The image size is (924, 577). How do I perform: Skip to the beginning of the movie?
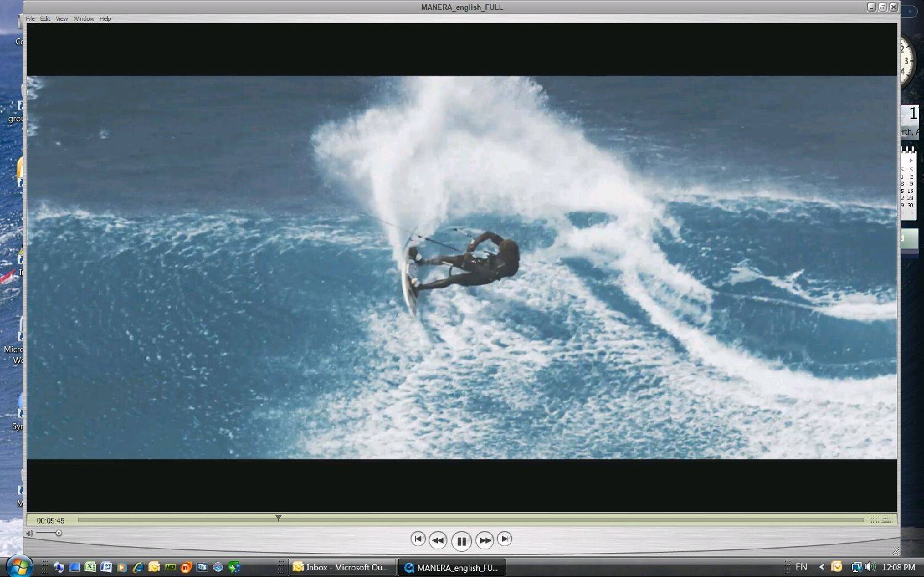pos(418,539)
